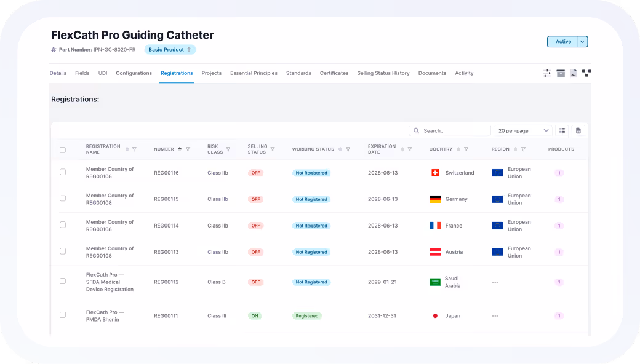
Task: Open the Number column filter
Action: (188, 149)
